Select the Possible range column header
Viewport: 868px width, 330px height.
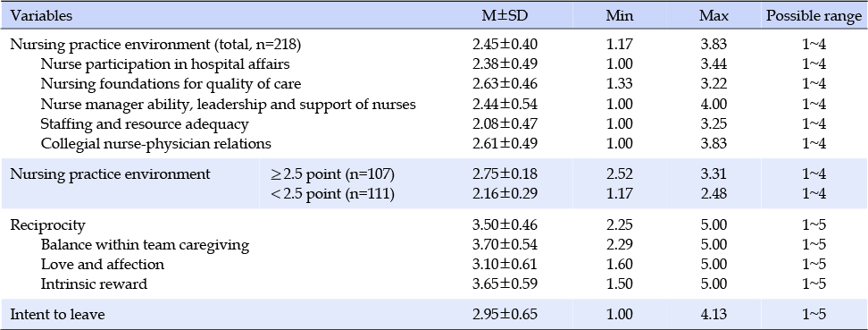(814, 17)
